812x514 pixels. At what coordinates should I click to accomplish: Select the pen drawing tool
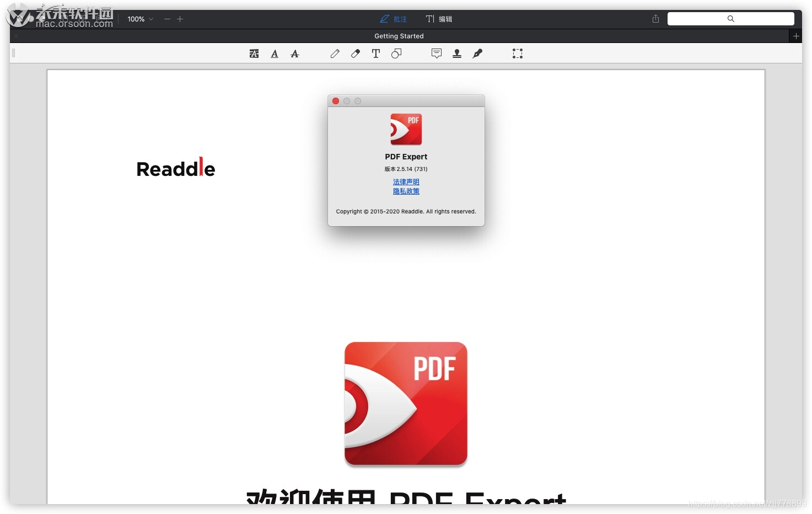point(335,53)
